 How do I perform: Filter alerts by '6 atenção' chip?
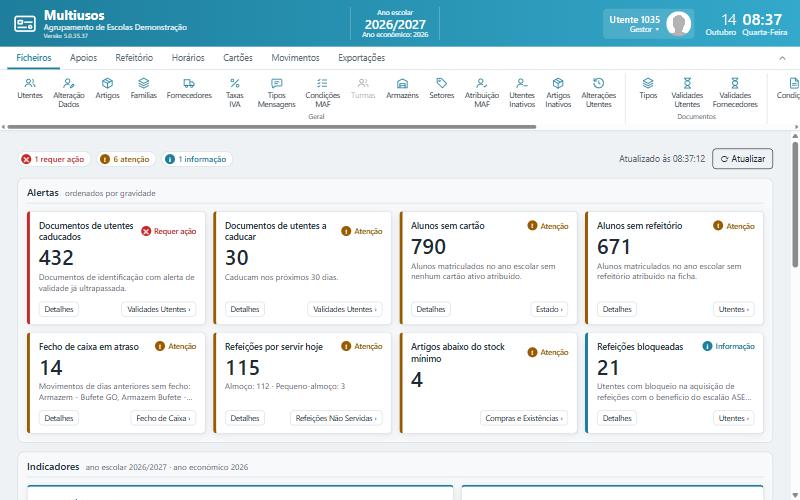click(126, 159)
